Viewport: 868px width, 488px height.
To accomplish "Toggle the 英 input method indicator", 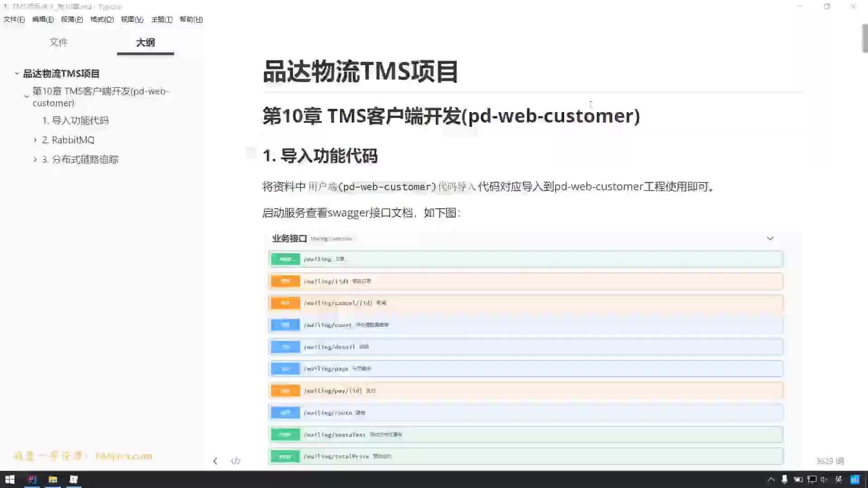I will (839, 479).
